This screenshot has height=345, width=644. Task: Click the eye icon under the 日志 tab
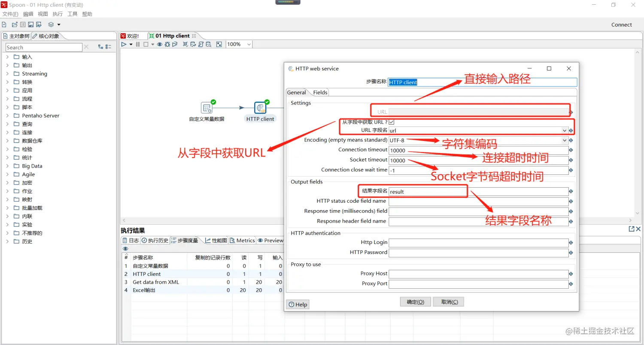[x=125, y=249]
